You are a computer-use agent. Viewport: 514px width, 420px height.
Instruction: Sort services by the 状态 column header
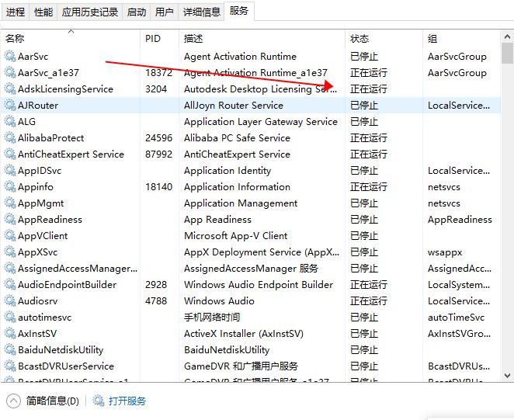pos(359,38)
